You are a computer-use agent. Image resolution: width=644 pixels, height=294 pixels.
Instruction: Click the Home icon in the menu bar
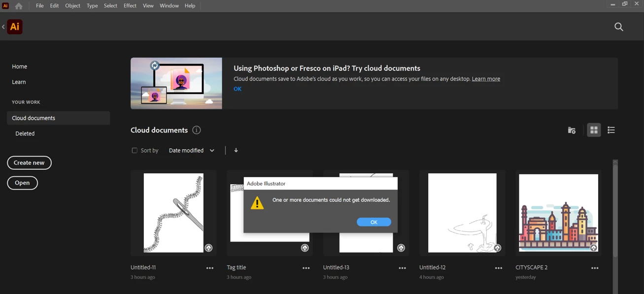(19, 6)
